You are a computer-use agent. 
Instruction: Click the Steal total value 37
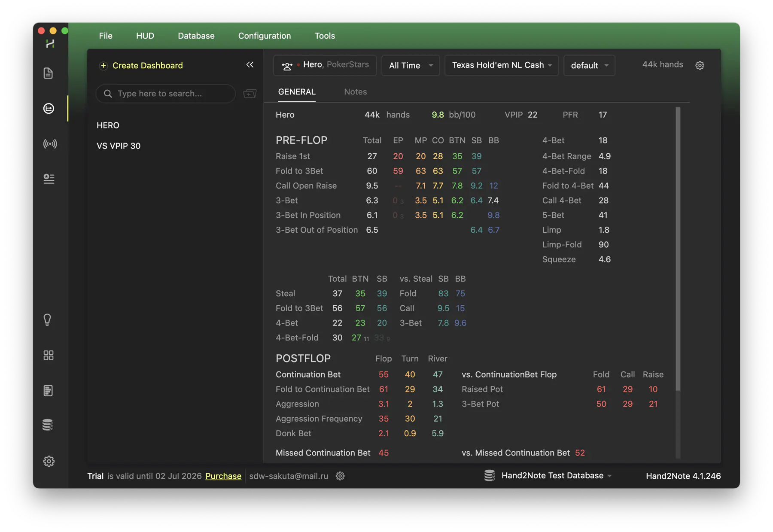pyautogui.click(x=338, y=293)
